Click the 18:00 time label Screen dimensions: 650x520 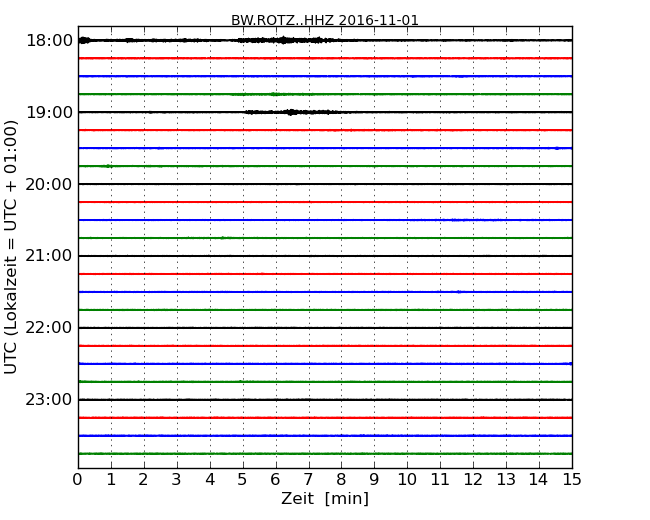tap(49, 41)
